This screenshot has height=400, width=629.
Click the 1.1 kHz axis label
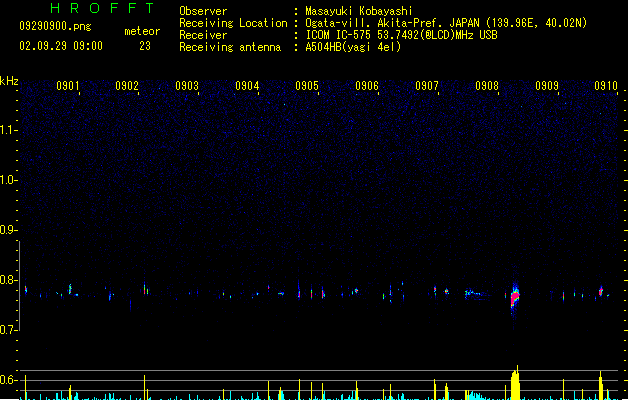(8, 130)
